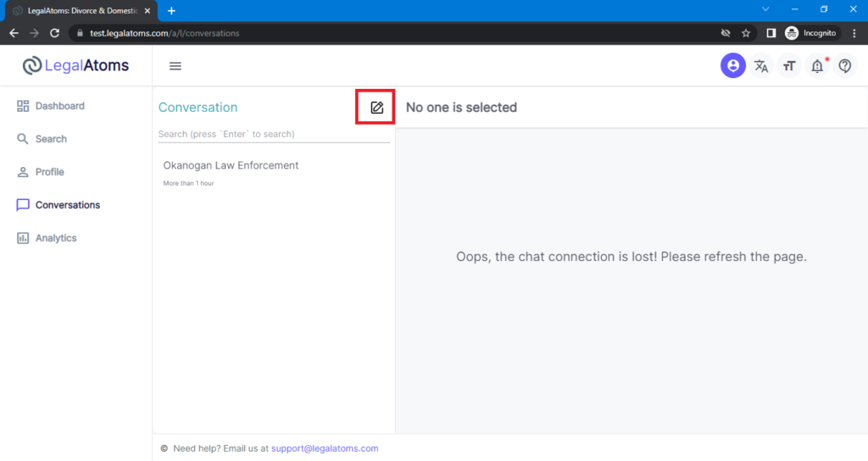Email support@legalatoms.com link
This screenshot has width=868, height=461.
click(x=325, y=448)
